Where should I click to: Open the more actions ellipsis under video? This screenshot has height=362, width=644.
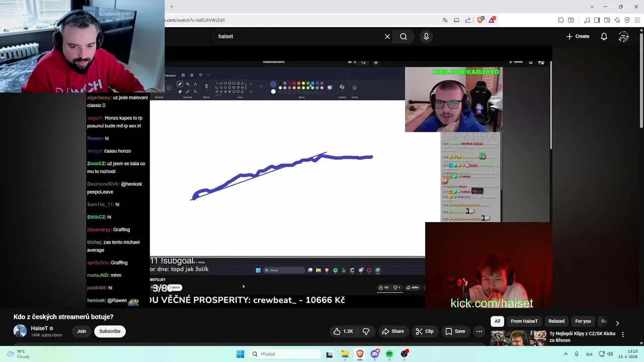click(x=479, y=331)
